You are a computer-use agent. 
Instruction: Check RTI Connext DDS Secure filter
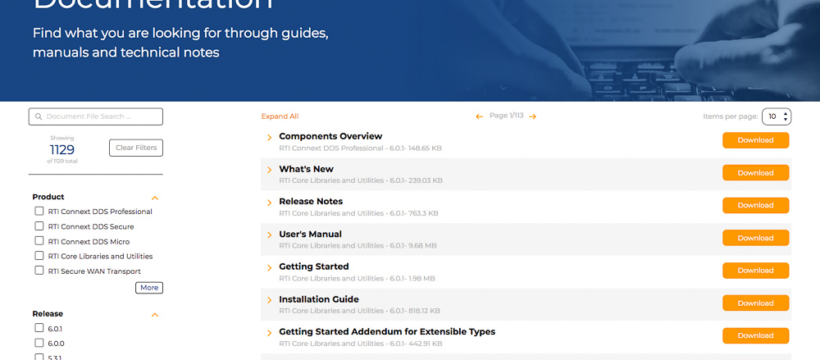click(x=39, y=226)
